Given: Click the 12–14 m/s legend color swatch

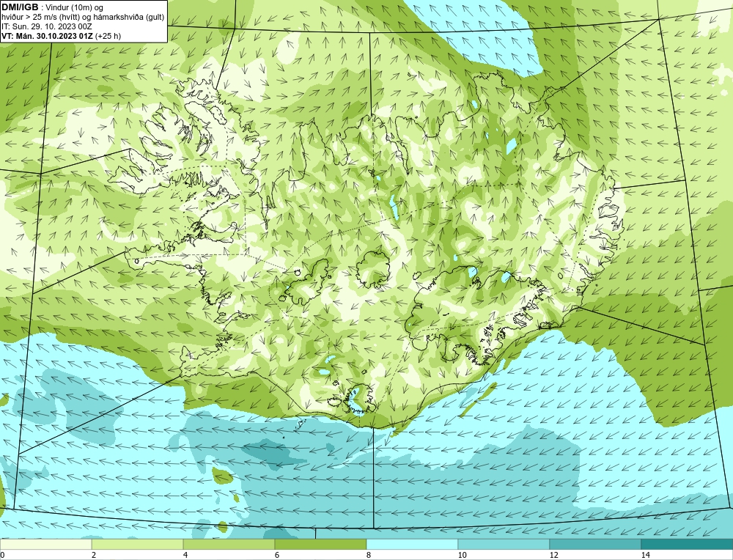Looking at the screenshot, I should [x=595, y=544].
